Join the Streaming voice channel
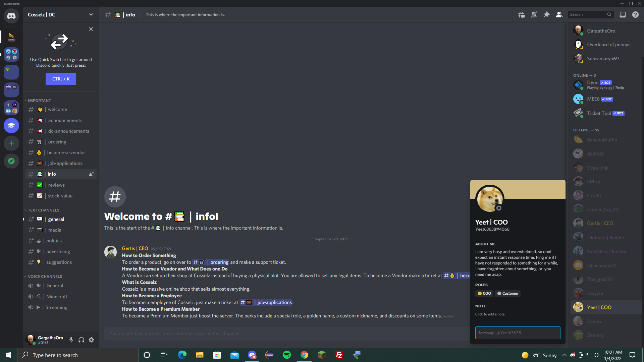This screenshot has width=644, height=362. pyautogui.click(x=61, y=307)
